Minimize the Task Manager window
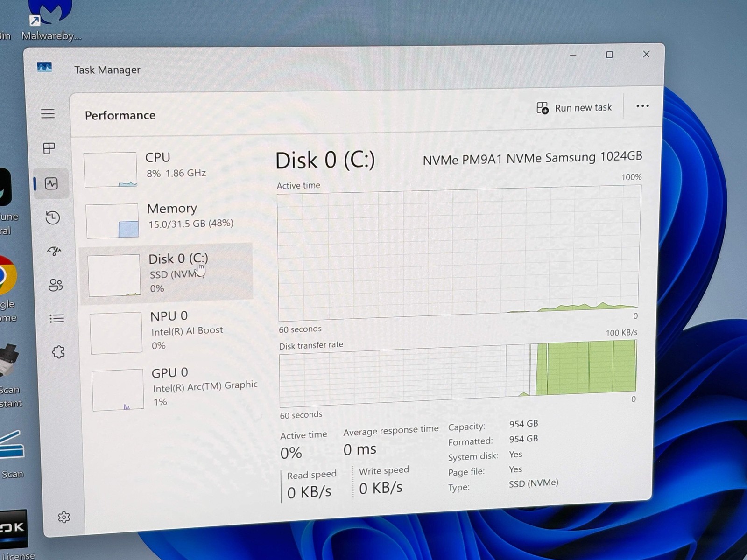Image resolution: width=747 pixels, height=560 pixels. click(573, 55)
